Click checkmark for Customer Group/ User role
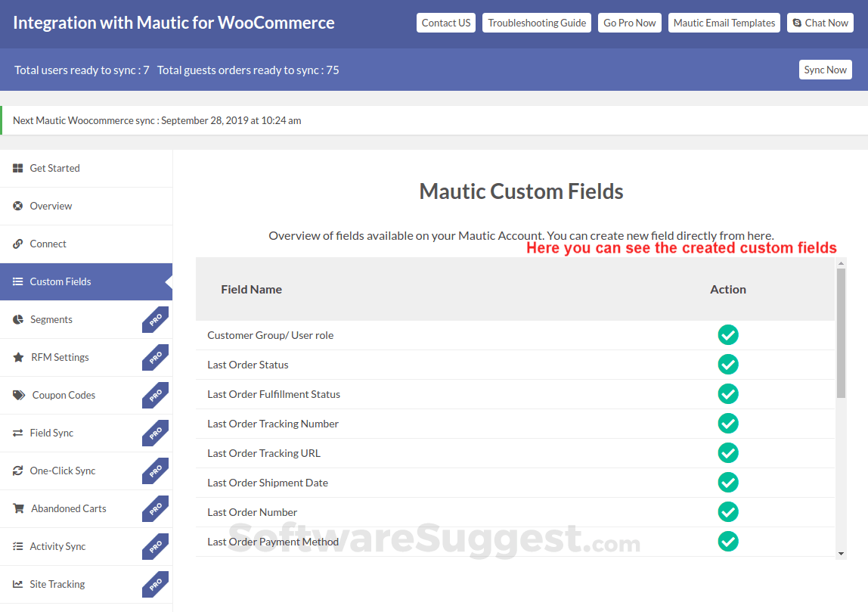 [728, 335]
